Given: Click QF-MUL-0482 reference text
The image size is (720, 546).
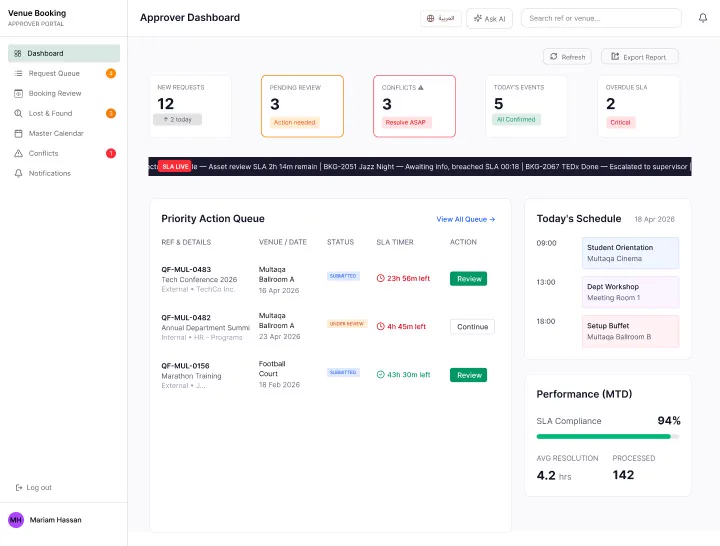Looking at the screenshot, I should (x=186, y=318).
